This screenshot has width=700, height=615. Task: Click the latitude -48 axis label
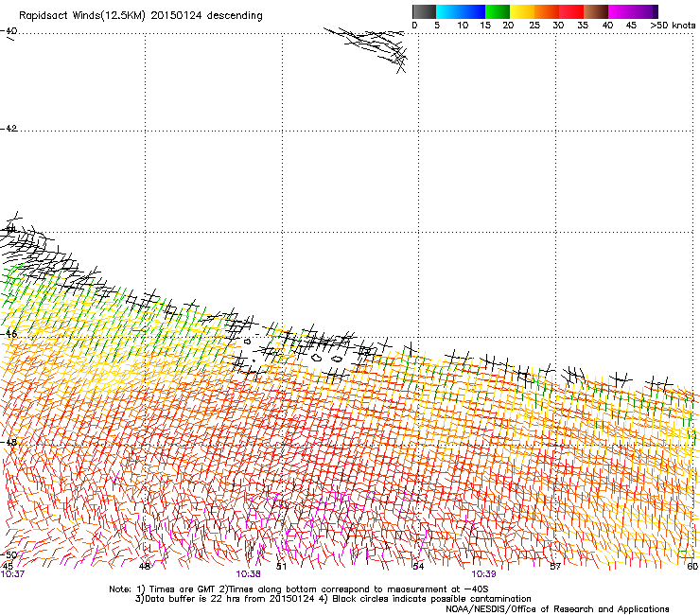tap(9, 442)
